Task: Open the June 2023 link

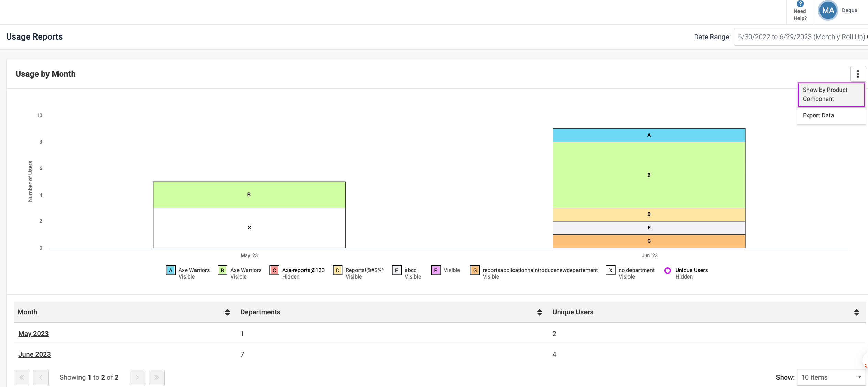Action: click(34, 354)
